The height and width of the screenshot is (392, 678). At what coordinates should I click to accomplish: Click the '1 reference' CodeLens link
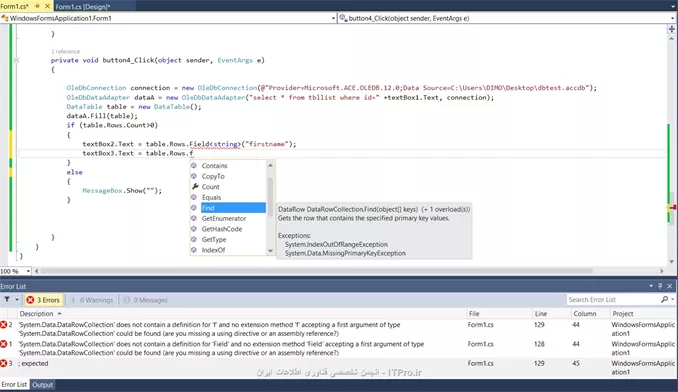point(65,51)
